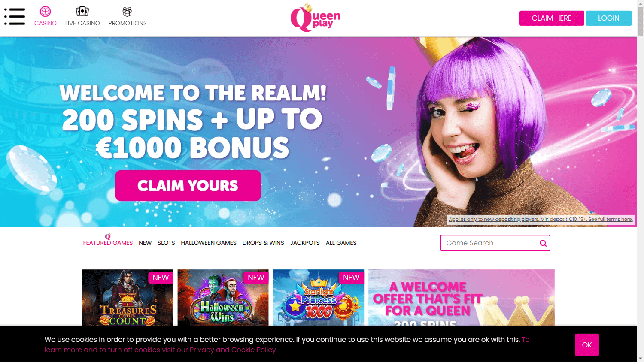
Task: Open the Halloween Wins game thumbnail
Action: tap(223, 298)
